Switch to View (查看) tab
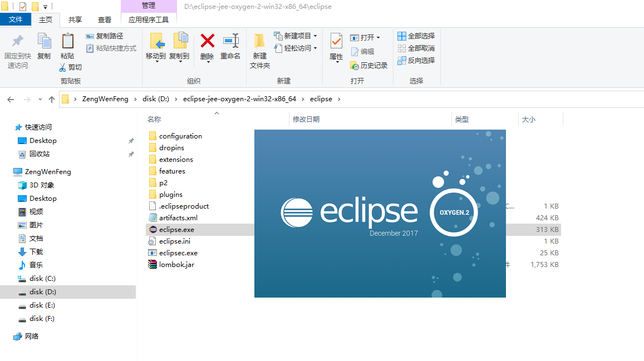Screen dimensions: 644x361 pyautogui.click(x=105, y=19)
